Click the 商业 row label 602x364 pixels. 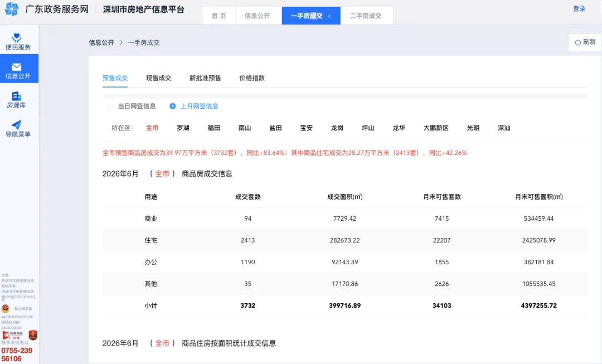click(x=151, y=219)
